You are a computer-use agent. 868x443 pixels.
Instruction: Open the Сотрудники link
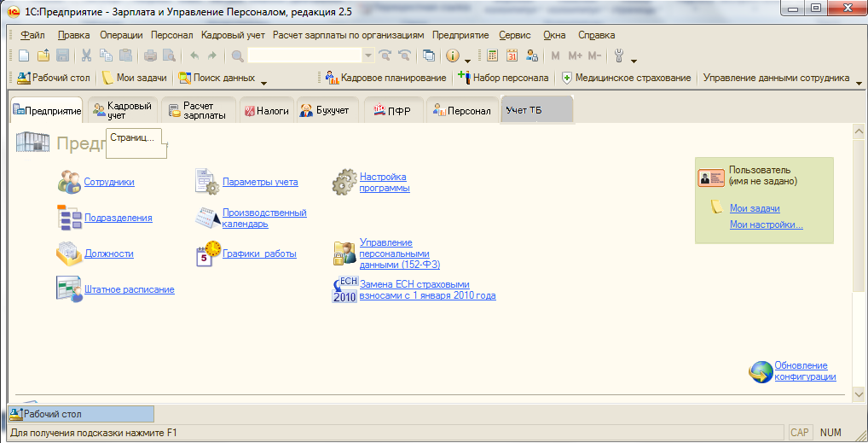pyautogui.click(x=109, y=182)
